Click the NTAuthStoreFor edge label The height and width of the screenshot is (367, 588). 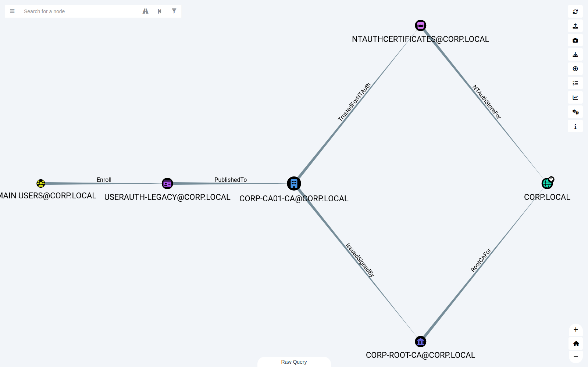[487, 102]
